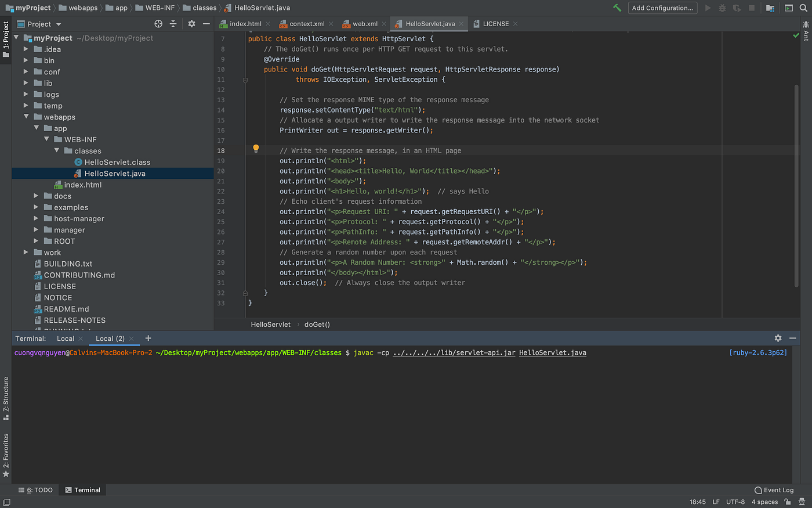Click the locate current file crosshair icon
The width and height of the screenshot is (812, 508).
click(158, 24)
